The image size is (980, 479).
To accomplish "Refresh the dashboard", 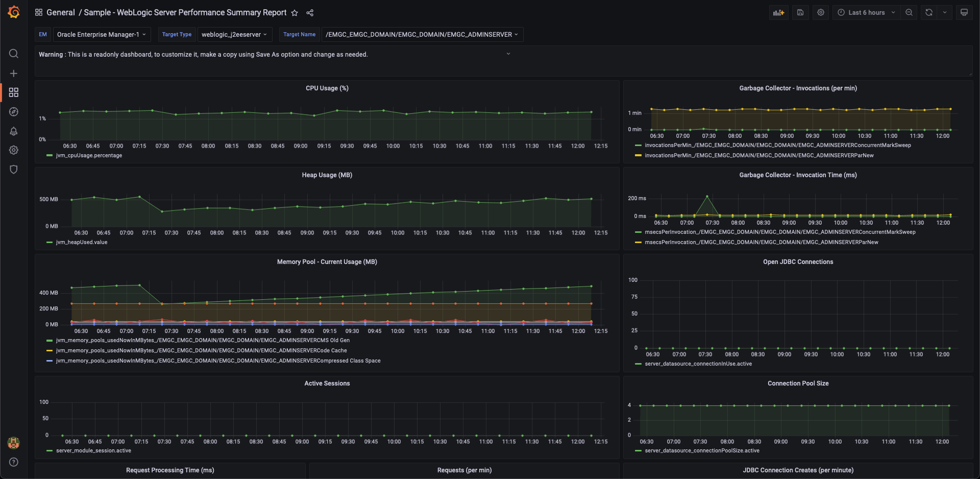I will click(929, 12).
